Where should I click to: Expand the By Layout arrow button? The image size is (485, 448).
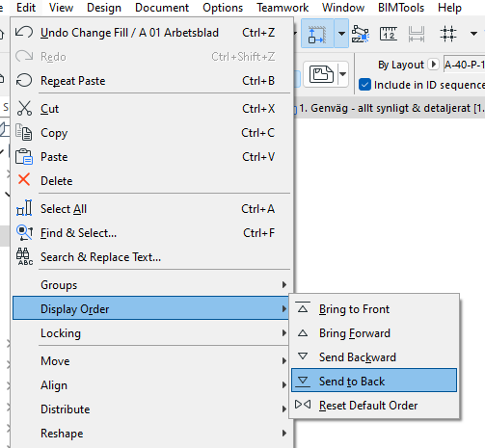433,65
